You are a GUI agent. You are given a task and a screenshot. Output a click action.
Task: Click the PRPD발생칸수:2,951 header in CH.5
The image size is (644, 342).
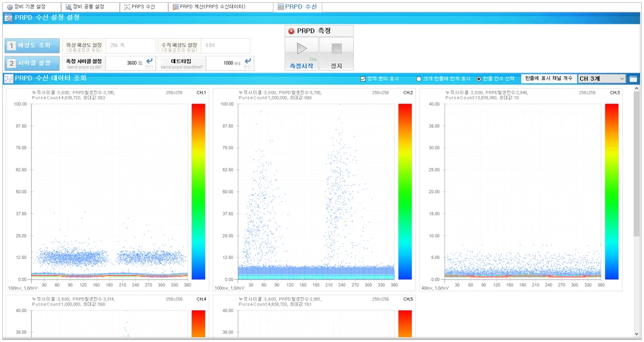300,299
